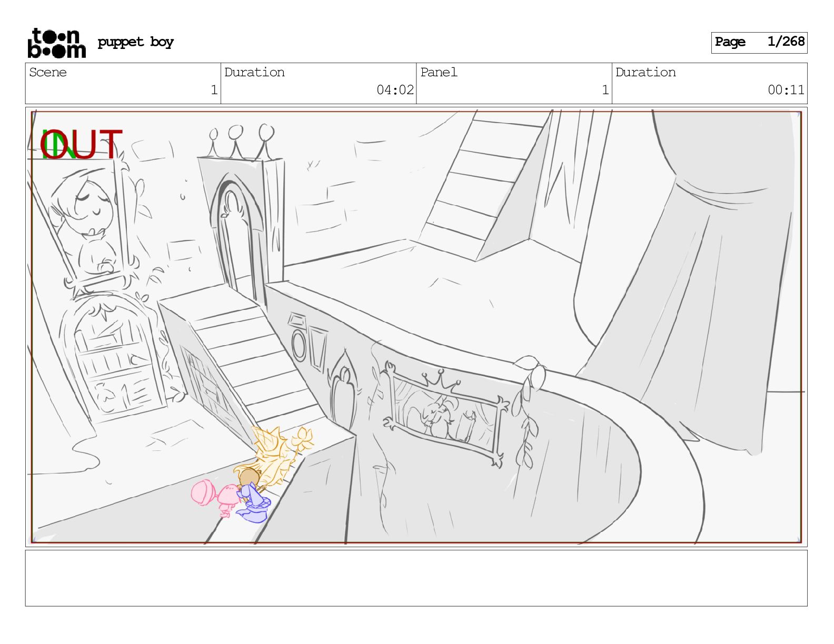Click the Page 1/268 indicator box
The width and height of the screenshot is (834, 644).
(x=759, y=42)
